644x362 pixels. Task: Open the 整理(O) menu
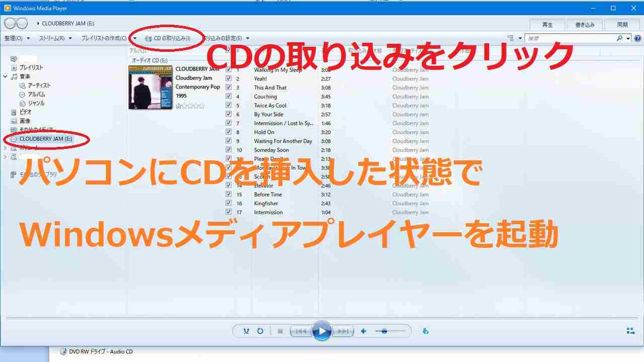point(17,38)
